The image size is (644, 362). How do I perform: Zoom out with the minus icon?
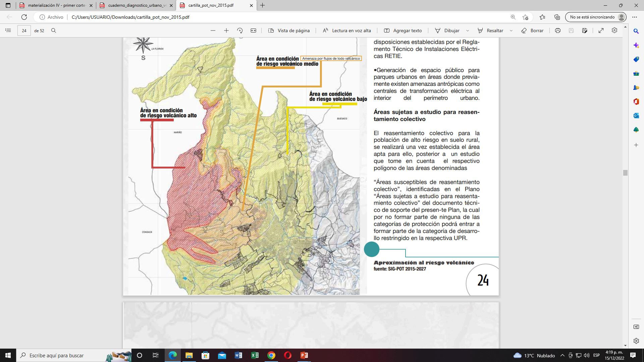[x=213, y=31]
